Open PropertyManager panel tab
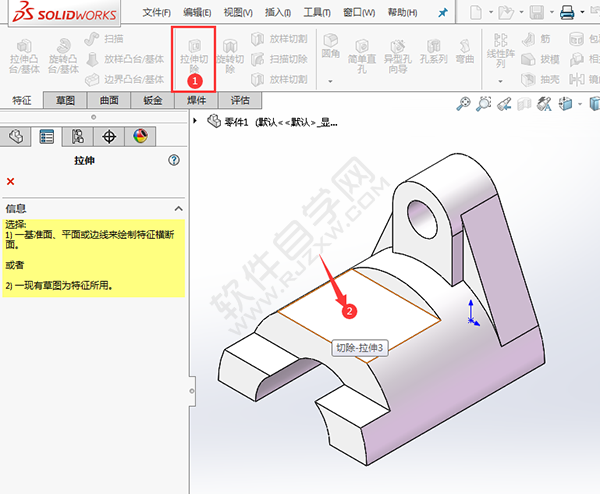 tap(47, 136)
